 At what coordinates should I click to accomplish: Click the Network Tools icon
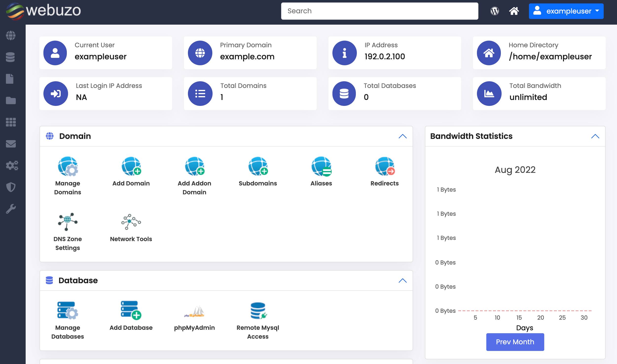(x=131, y=221)
